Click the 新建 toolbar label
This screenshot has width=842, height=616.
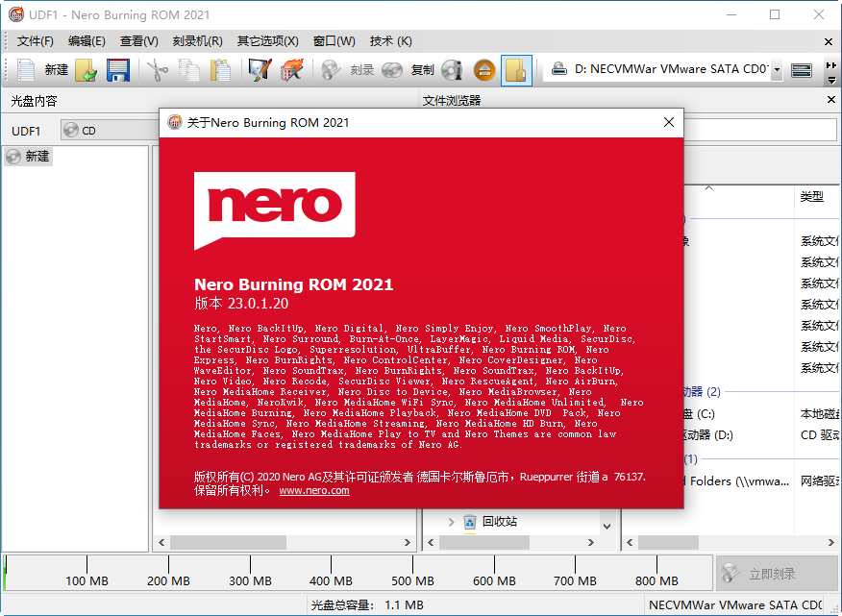pos(57,70)
